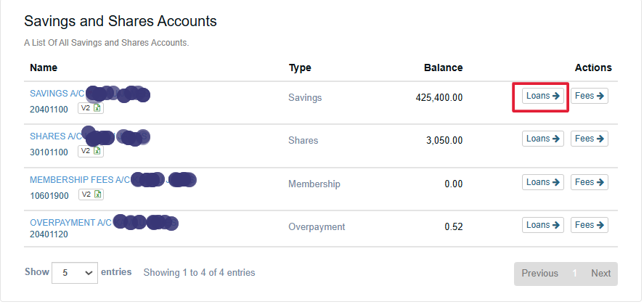Open the MEMBERSHIP FEES A/C link
644x307 pixels.
pyautogui.click(x=79, y=179)
